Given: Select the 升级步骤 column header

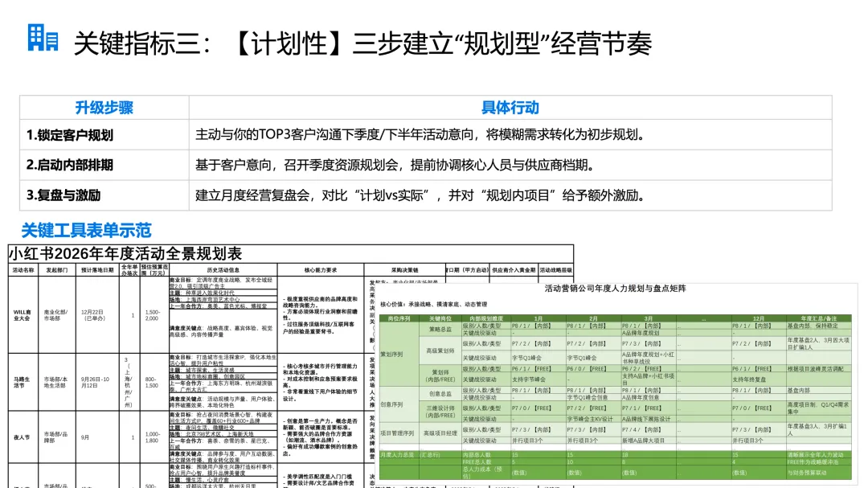Looking at the screenshot, I should (104, 108).
